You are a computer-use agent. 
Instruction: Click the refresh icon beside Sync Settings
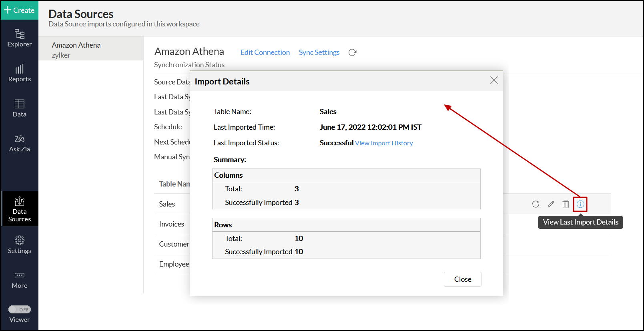tap(352, 52)
